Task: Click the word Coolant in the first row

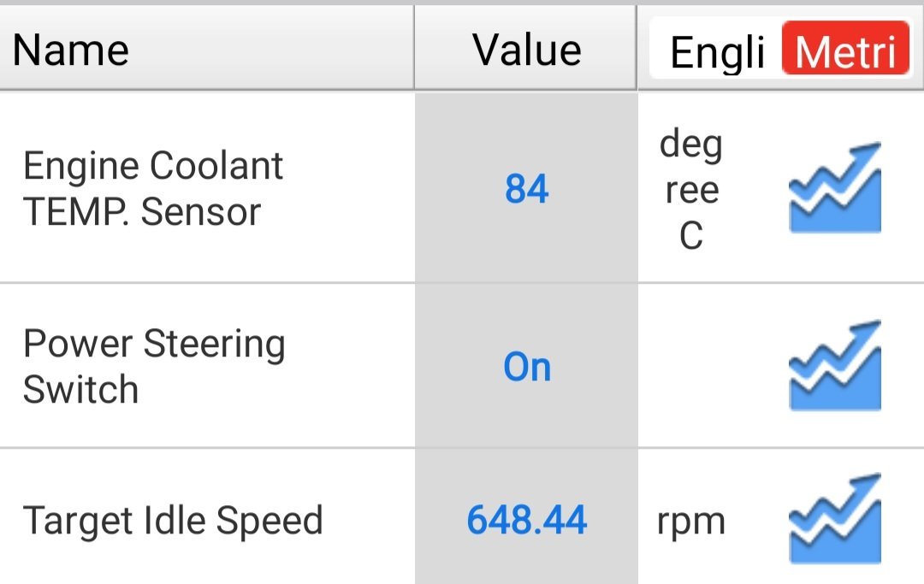Action: click(x=216, y=165)
